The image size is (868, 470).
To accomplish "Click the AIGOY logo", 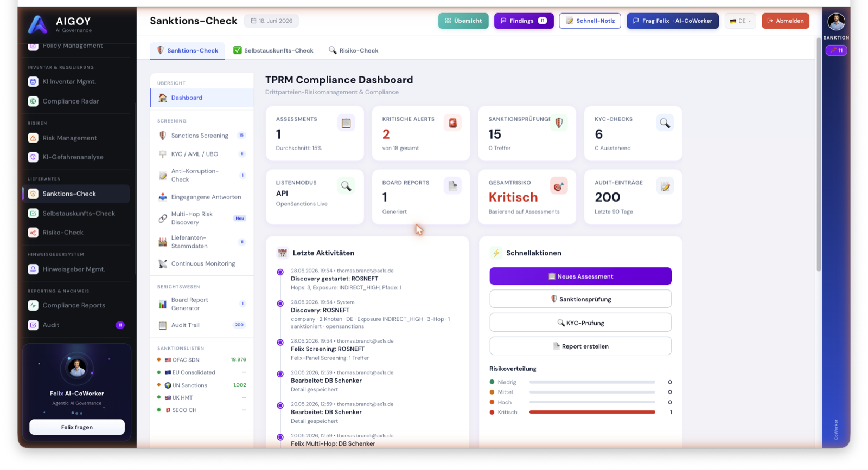I will tap(38, 24).
